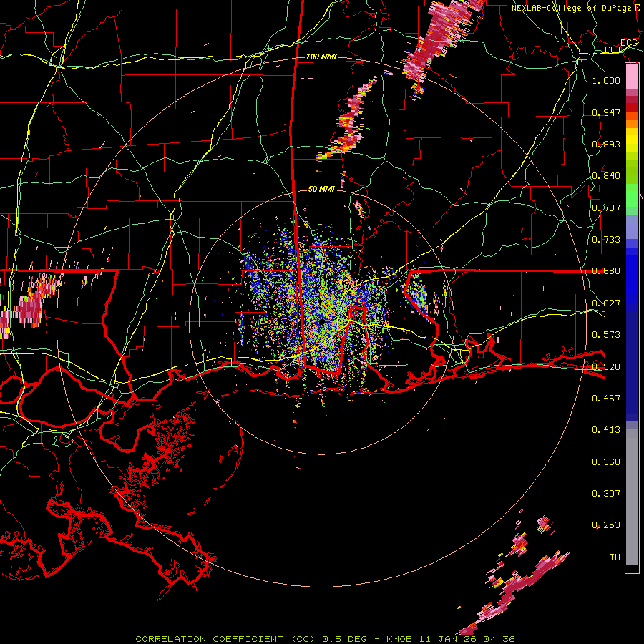Click the 11 JAN 26 04:36 timestamp
644x644 pixels.
click(467, 639)
